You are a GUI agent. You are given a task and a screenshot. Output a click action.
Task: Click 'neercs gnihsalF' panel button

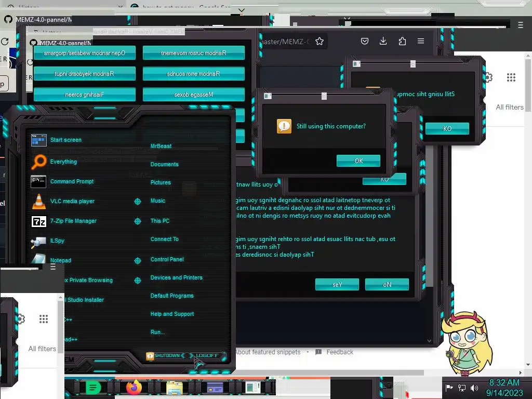point(85,95)
